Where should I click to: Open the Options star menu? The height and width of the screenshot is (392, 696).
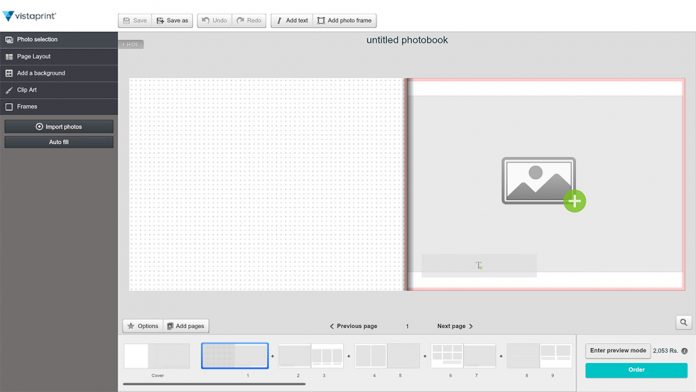143,326
